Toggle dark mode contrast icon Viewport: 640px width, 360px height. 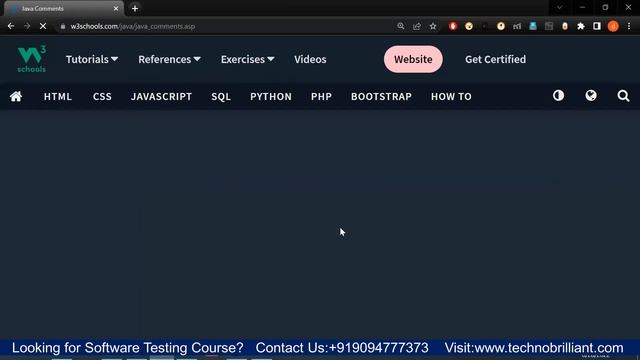[x=558, y=96]
